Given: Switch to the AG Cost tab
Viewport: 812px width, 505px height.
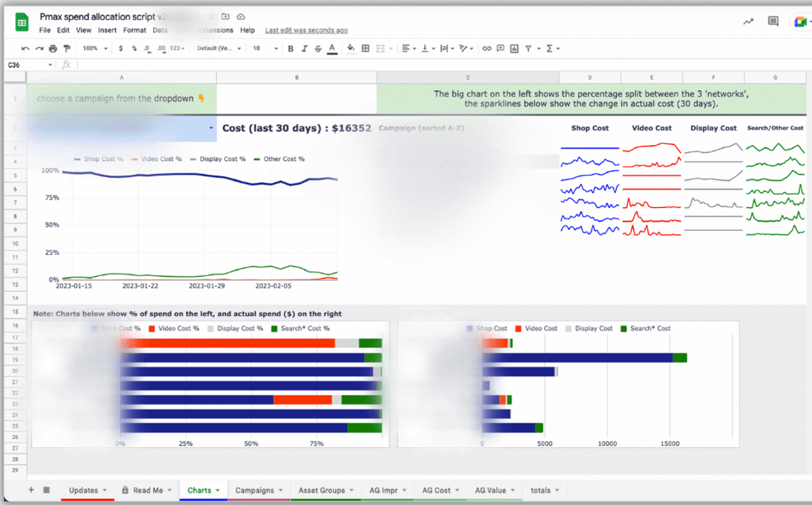Looking at the screenshot, I should click(x=441, y=491).
